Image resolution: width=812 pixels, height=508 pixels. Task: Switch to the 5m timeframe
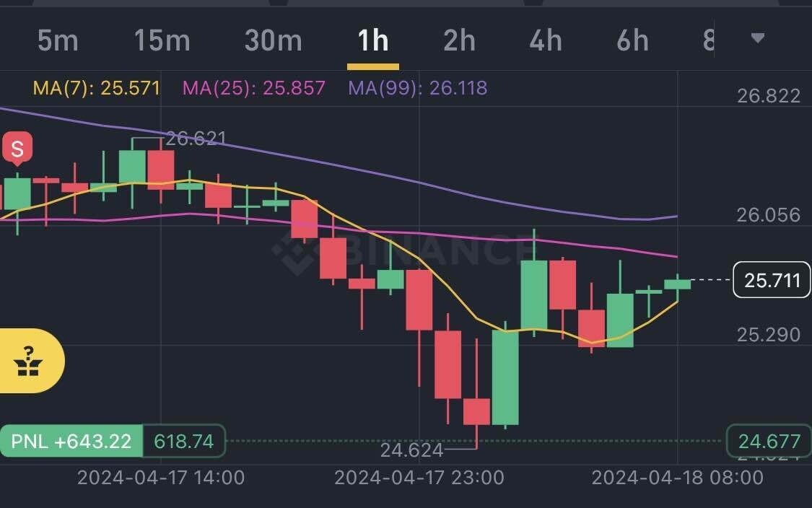(58, 41)
